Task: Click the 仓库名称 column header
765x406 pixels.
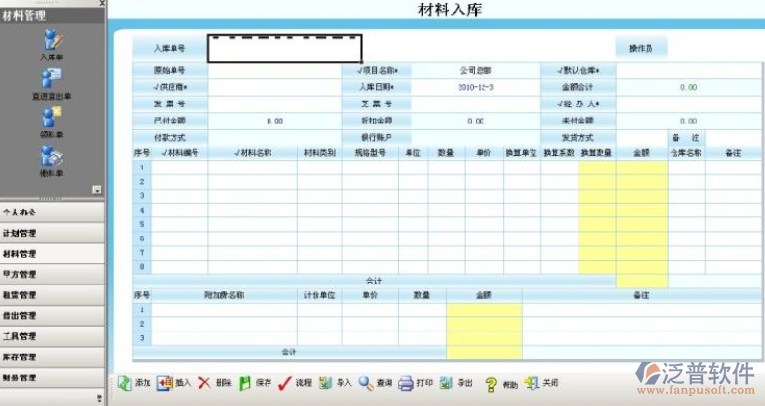Action: [x=686, y=153]
